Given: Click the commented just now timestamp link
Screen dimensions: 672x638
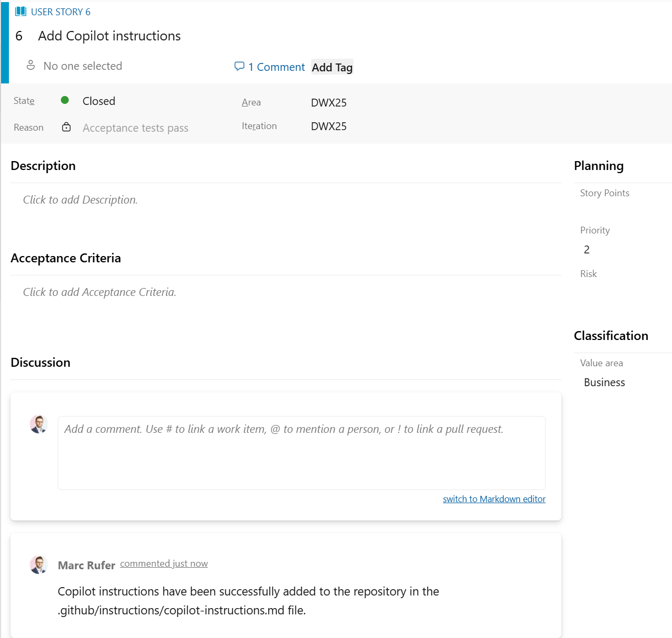Looking at the screenshot, I should pyautogui.click(x=164, y=563).
